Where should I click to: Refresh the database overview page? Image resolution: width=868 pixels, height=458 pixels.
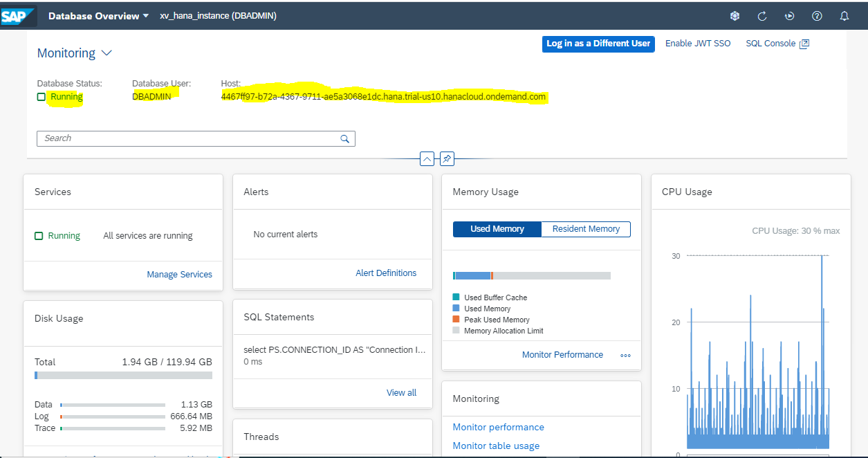(x=762, y=16)
